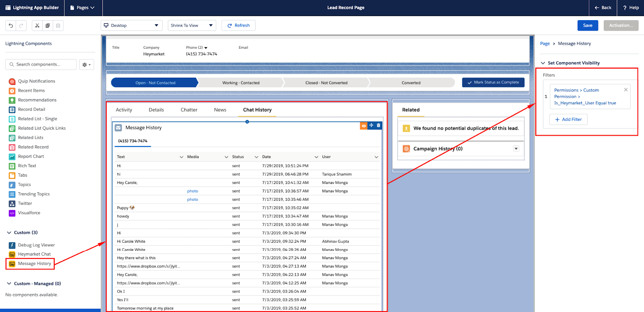Open the Pages dropdown menu
The height and width of the screenshot is (312, 644).
[x=83, y=8]
